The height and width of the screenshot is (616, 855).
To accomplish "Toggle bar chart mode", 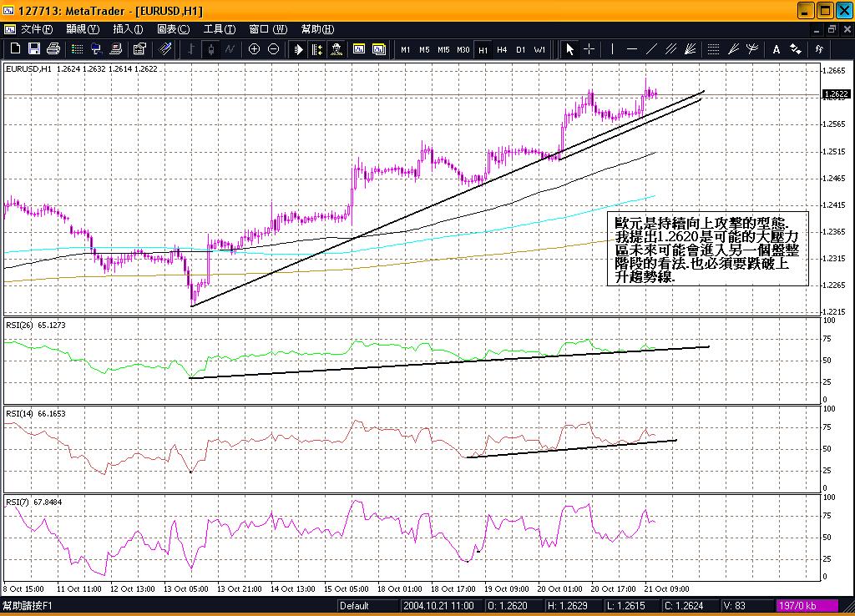I will click(191, 49).
